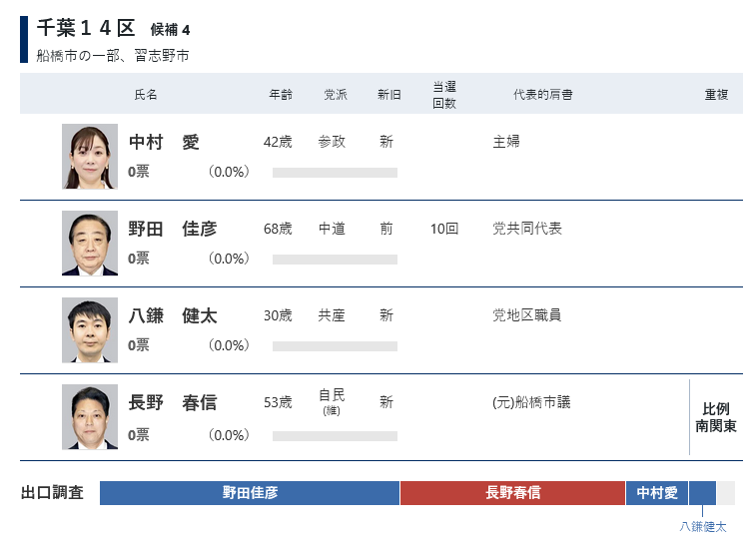
Task: Click candidate photo of 八鎌 健太
Action: pos(90,330)
